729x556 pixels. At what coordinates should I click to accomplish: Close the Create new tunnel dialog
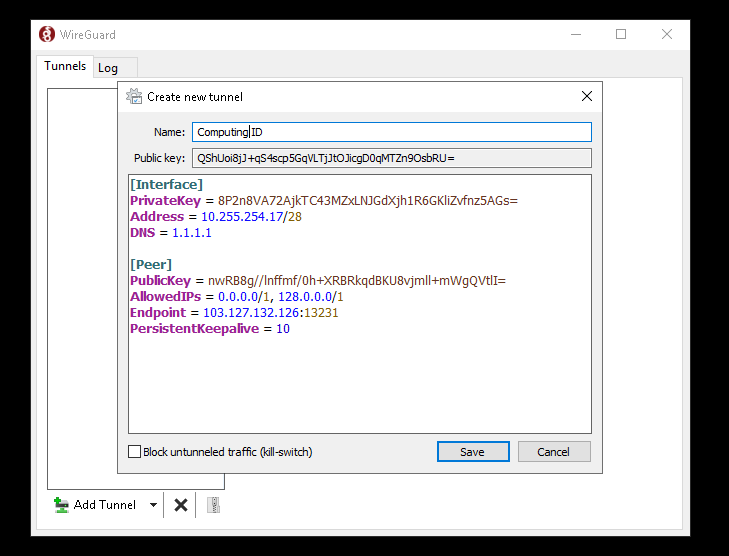[x=587, y=96]
